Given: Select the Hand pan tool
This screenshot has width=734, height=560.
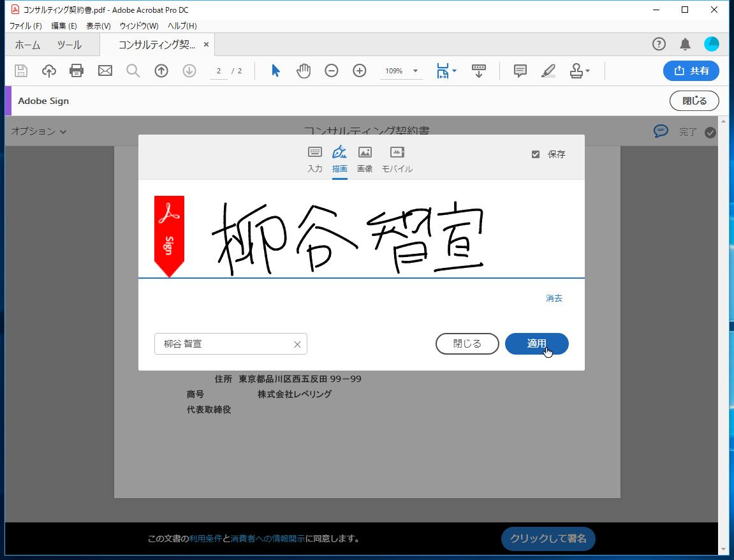Looking at the screenshot, I should click(304, 71).
